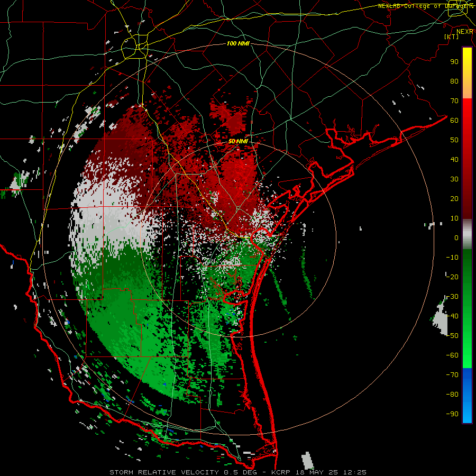Click the yellow highway loop around the northern city

click(x=134, y=47)
